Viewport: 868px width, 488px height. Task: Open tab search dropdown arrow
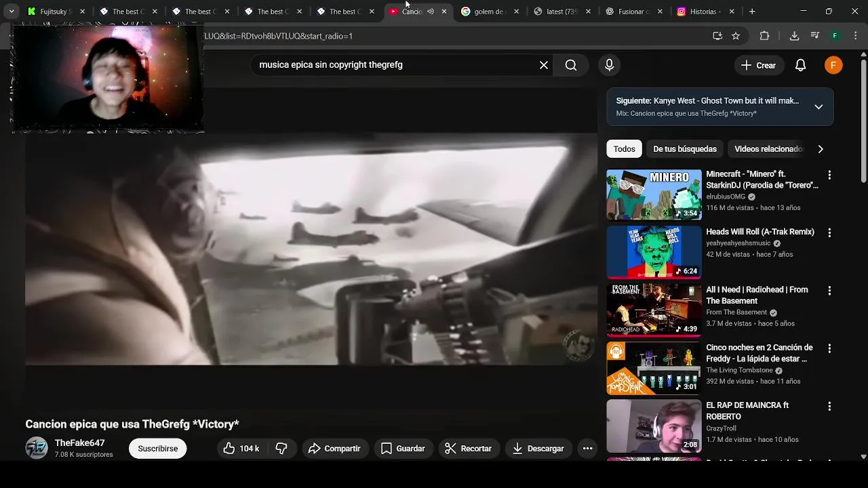click(x=12, y=12)
